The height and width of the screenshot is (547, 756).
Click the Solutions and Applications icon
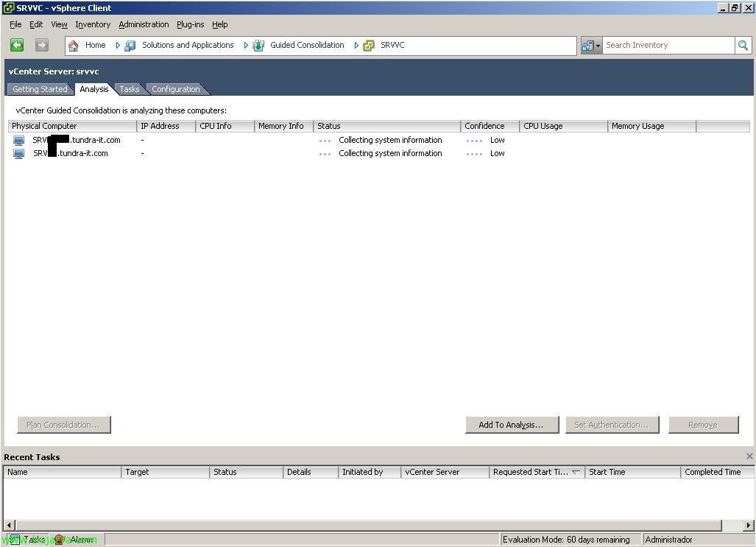[x=130, y=46]
